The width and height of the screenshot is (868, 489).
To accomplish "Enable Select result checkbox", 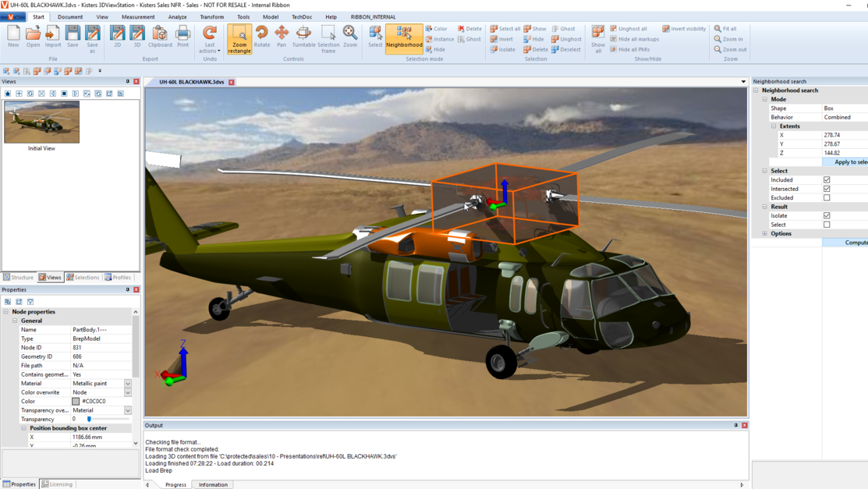I will click(x=827, y=225).
